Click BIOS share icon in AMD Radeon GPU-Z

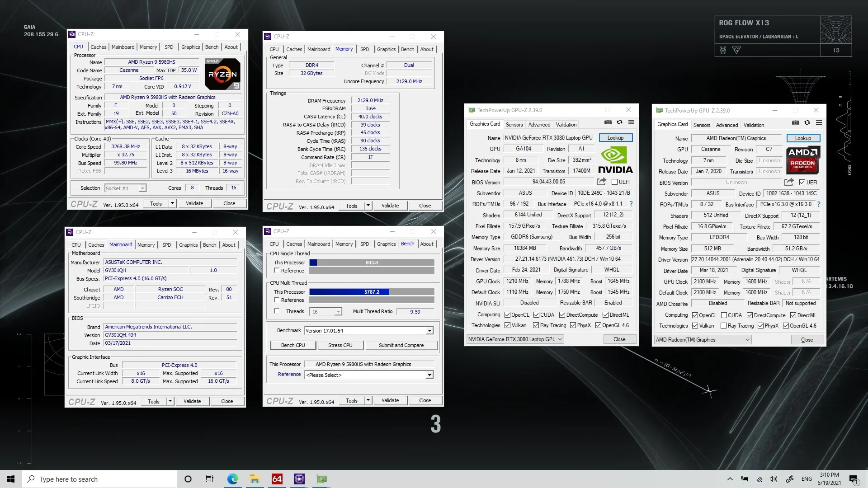(x=789, y=182)
